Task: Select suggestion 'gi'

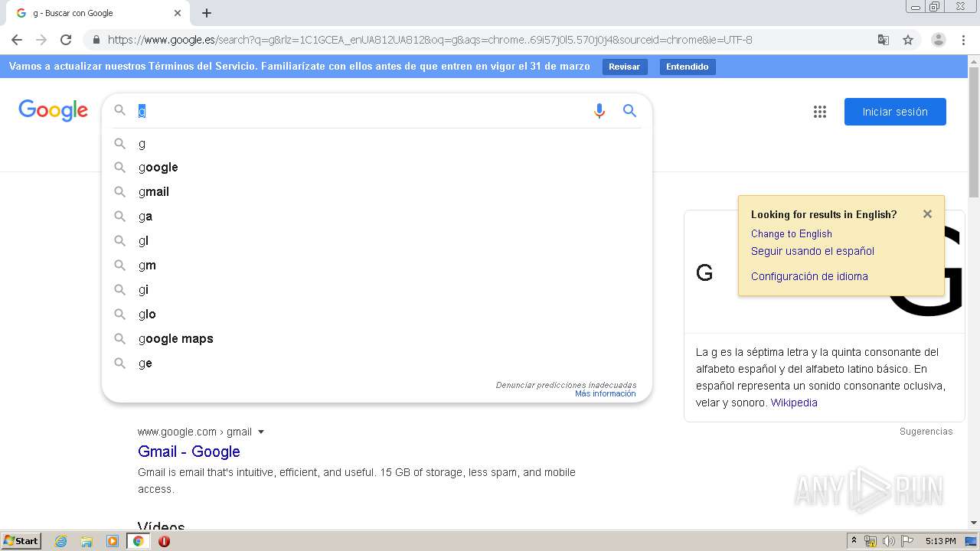Action: (x=377, y=290)
